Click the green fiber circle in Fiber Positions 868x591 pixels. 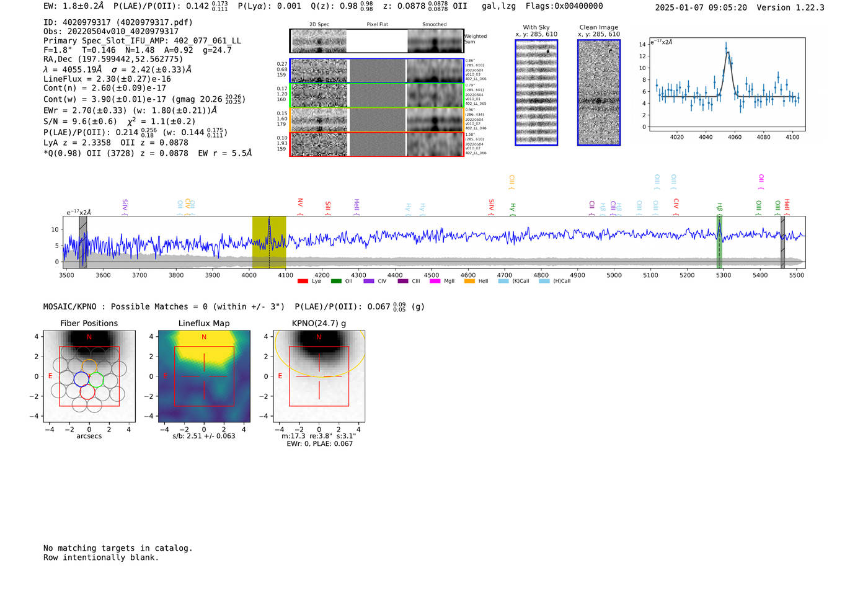(x=96, y=379)
